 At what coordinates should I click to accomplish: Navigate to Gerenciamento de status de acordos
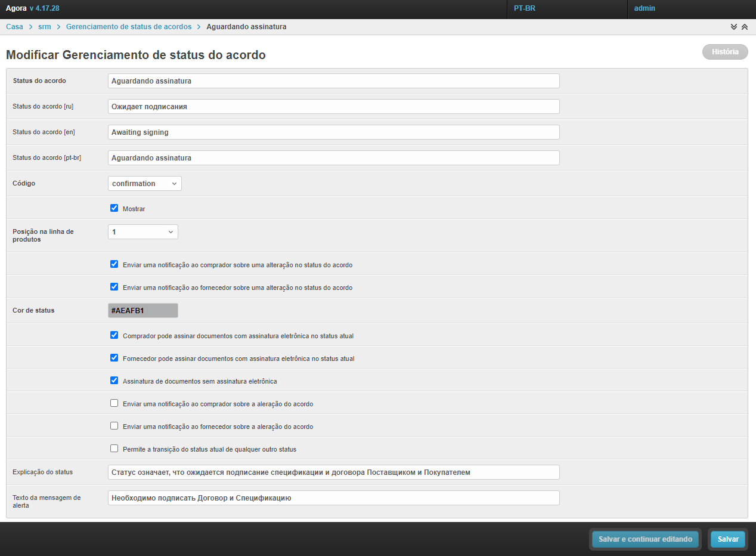[129, 27]
